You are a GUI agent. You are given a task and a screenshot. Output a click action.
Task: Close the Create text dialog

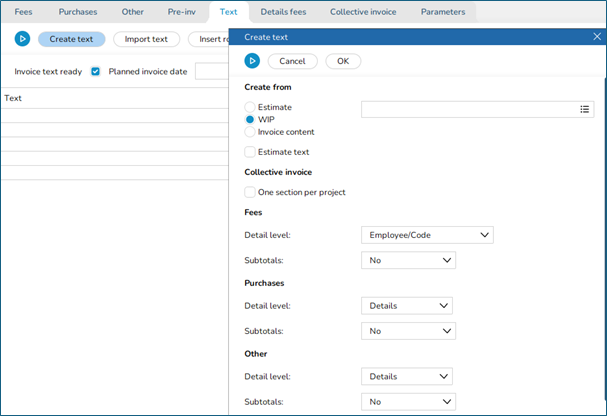click(597, 36)
